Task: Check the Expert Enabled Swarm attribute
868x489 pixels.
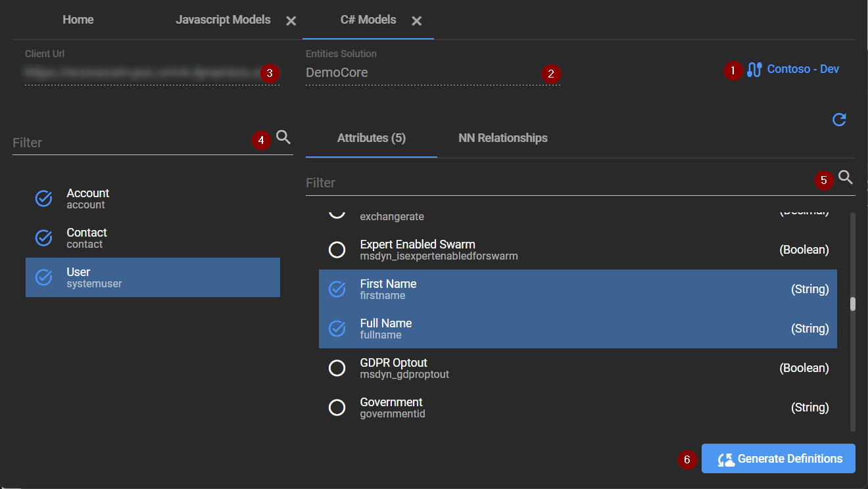Action: pos(337,250)
